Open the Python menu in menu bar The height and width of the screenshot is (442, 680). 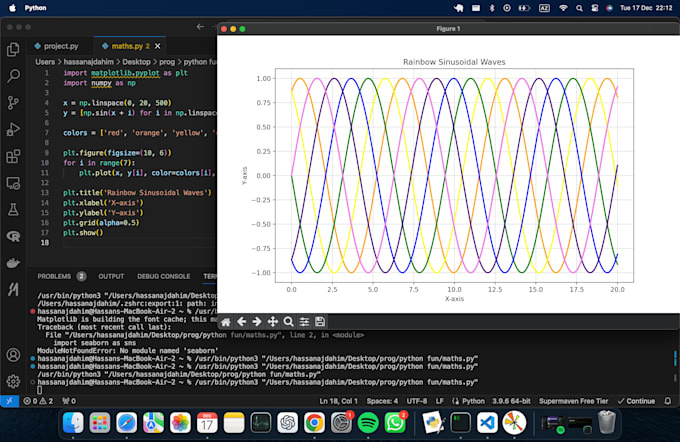pos(35,8)
